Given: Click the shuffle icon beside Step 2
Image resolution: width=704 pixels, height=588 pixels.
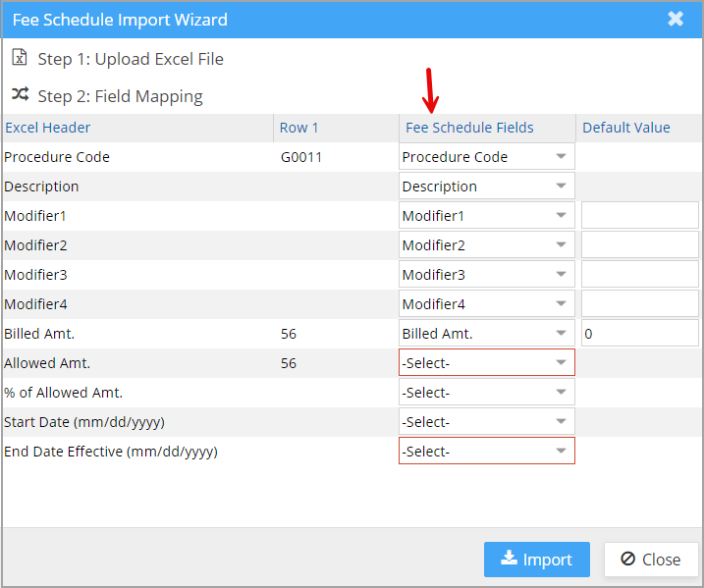Looking at the screenshot, I should 21,94.
